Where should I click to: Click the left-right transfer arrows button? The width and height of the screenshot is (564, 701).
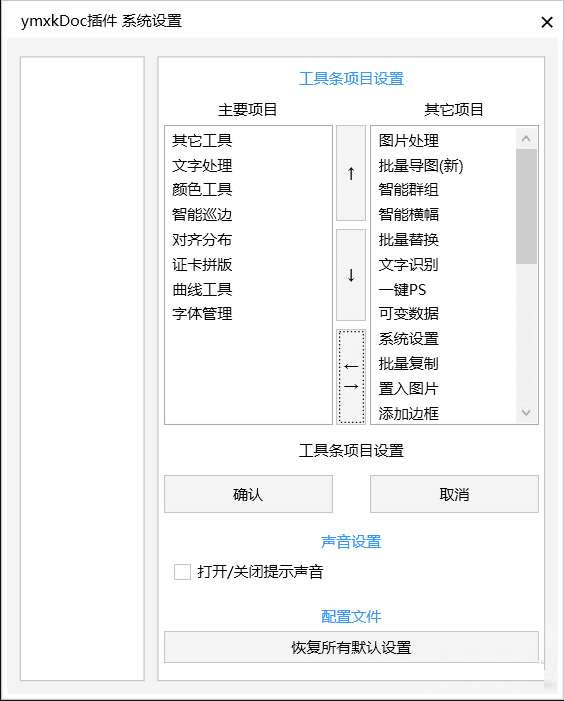351,377
